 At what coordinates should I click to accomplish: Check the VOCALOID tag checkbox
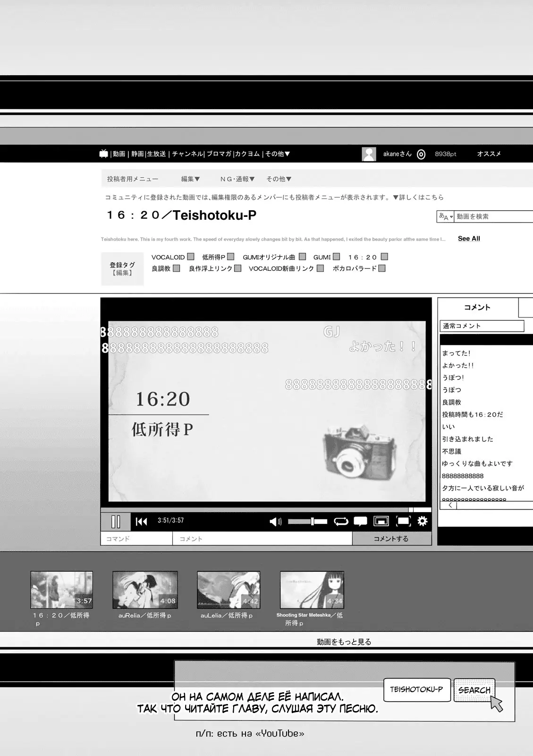click(191, 257)
